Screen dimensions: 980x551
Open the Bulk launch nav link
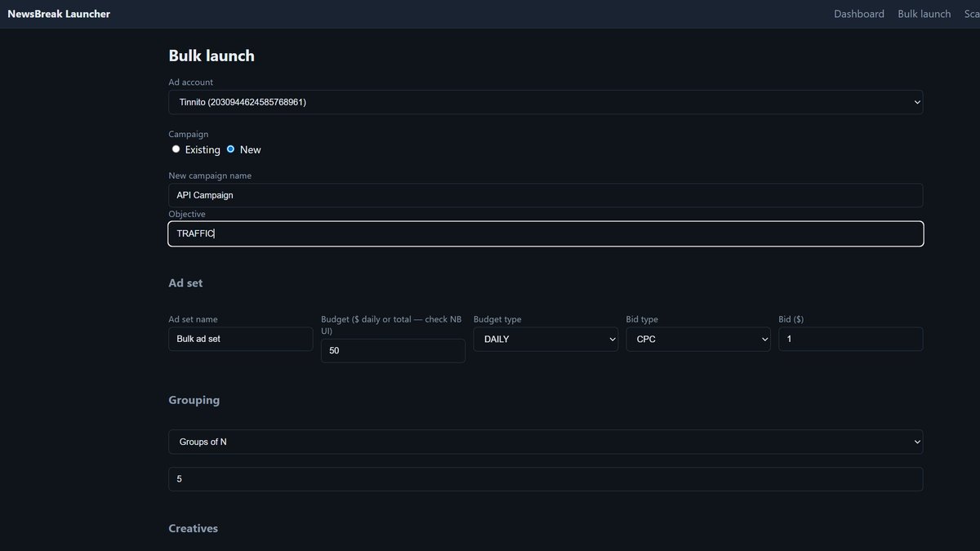coord(924,14)
